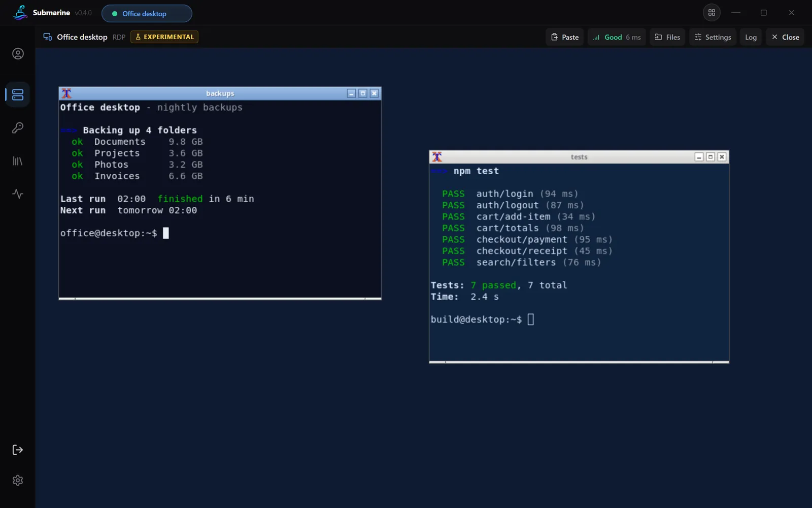Click the 'Backing up 4 folders' heading
Screen dimensions: 812x508
(140, 130)
